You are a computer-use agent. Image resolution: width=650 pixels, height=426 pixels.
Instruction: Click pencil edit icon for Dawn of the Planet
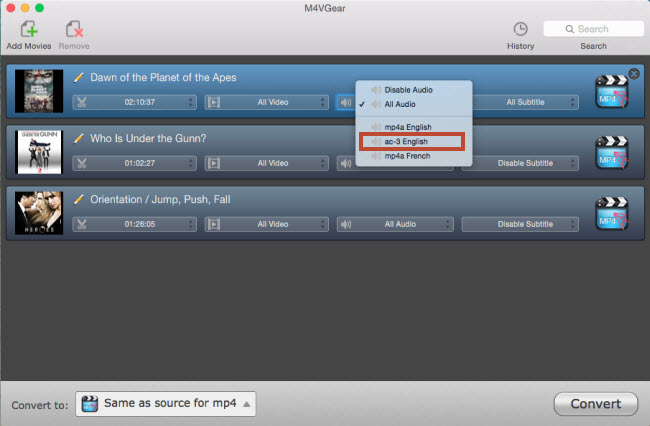81,77
